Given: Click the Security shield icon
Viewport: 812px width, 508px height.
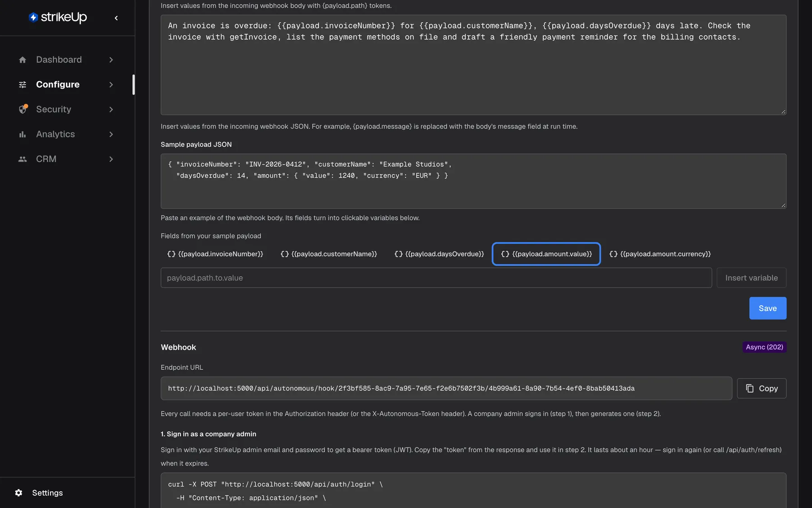Looking at the screenshot, I should pos(23,109).
